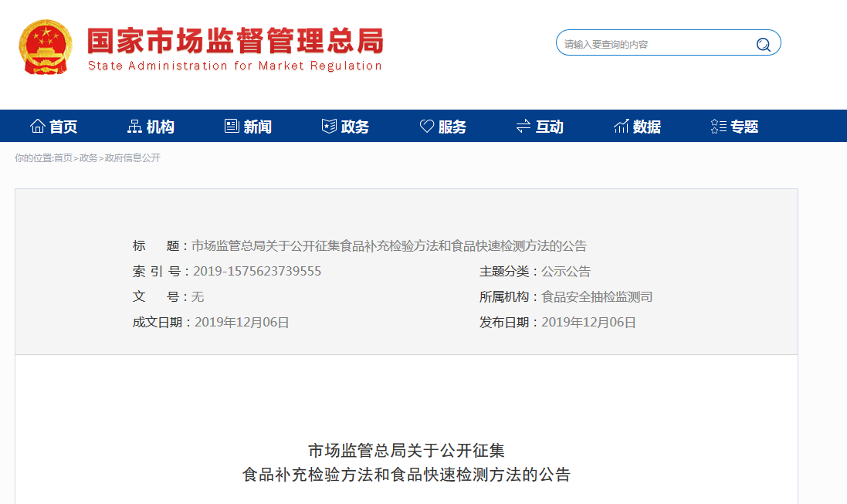Click the heart icon beside 服务
This screenshot has width=847, height=504.
pos(427,126)
